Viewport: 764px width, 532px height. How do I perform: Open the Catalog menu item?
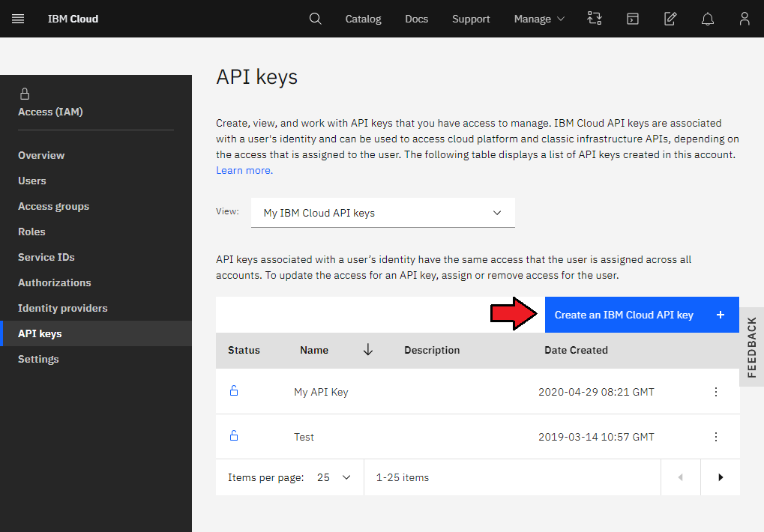[x=363, y=19]
